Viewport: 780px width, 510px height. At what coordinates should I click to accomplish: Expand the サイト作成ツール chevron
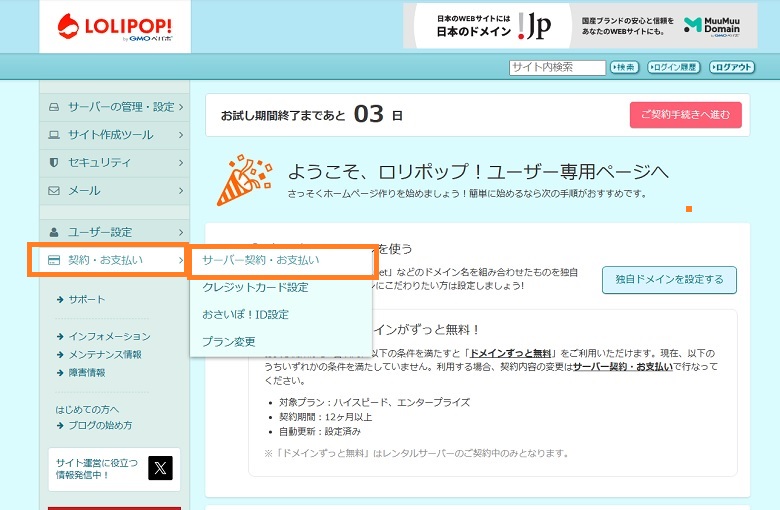(x=181, y=135)
